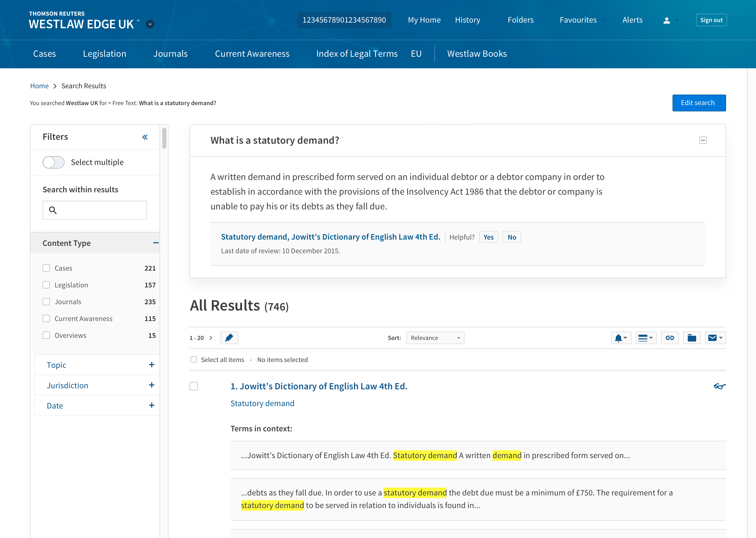Open the Legislation navigation menu
The height and width of the screenshot is (538, 756).
[x=104, y=54]
